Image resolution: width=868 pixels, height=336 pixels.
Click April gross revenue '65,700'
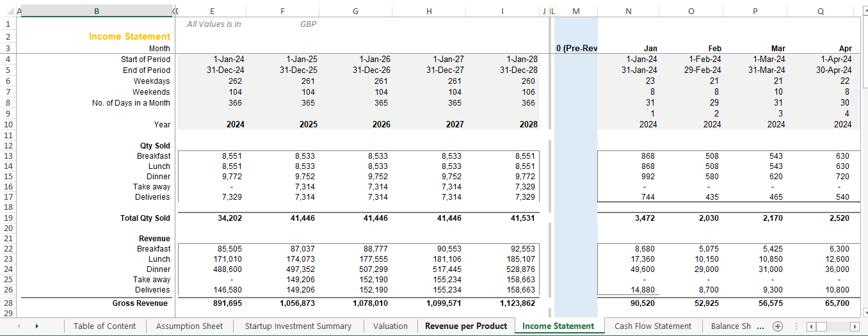pos(837,303)
